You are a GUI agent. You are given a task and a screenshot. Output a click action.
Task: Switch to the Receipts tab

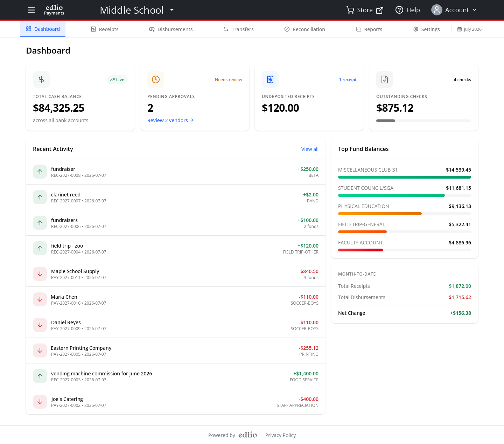pyautogui.click(x=105, y=29)
